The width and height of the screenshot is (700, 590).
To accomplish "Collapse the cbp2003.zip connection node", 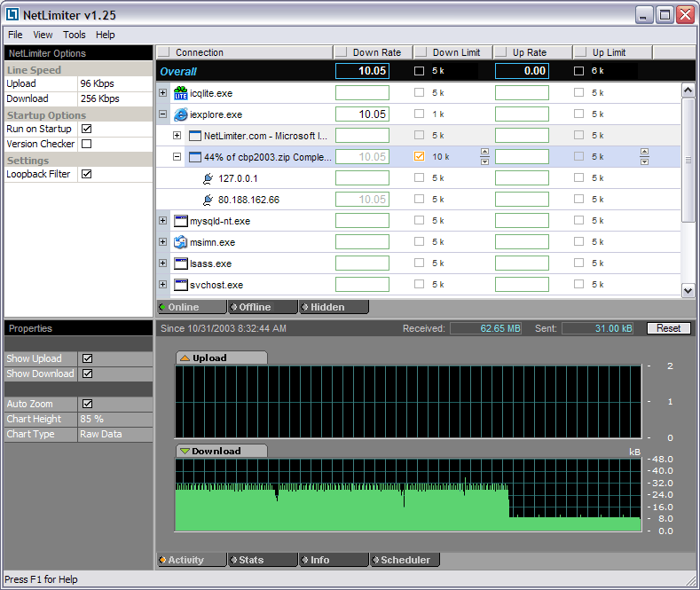I will coord(177,157).
